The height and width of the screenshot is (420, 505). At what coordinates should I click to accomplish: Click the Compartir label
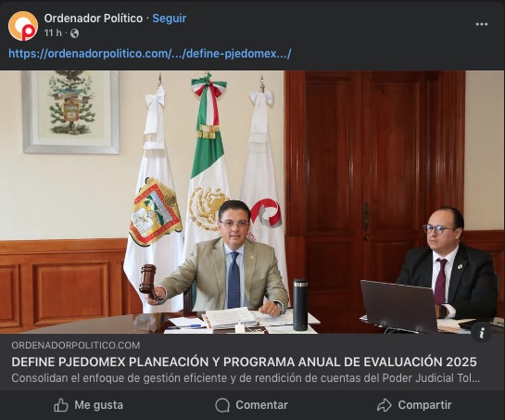[424, 405]
